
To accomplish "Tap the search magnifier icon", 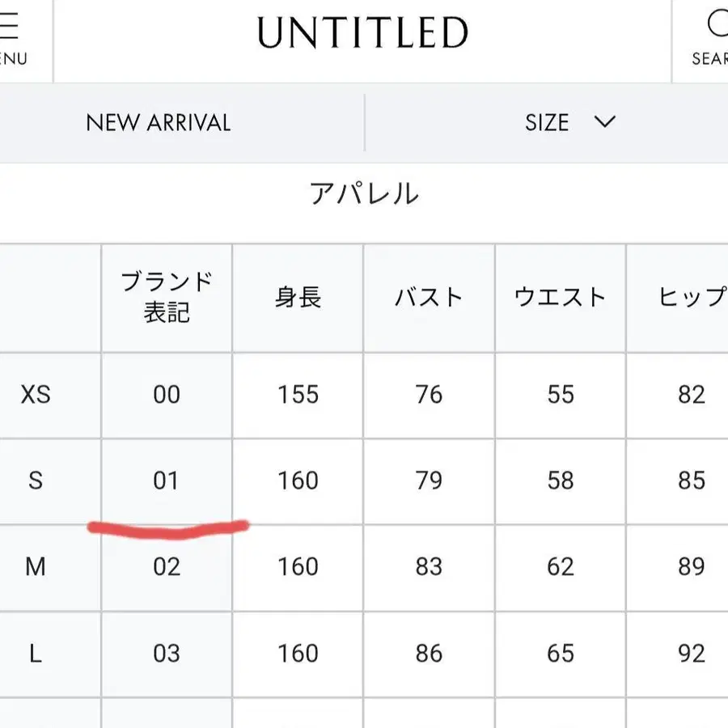I will pos(716,26).
